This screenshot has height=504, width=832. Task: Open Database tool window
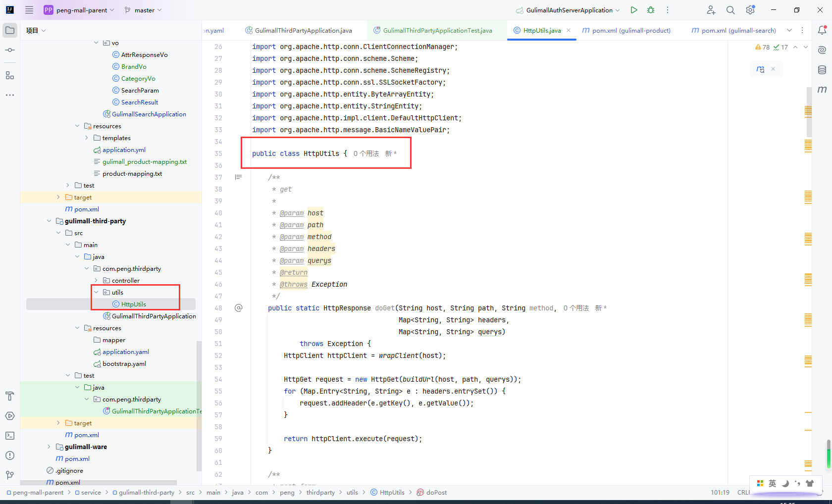(x=822, y=70)
